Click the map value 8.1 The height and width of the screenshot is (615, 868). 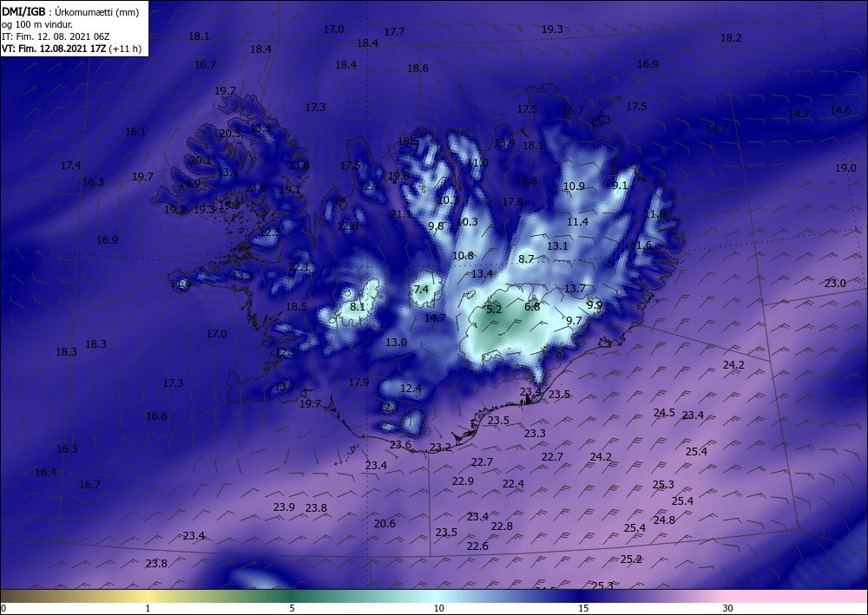tap(358, 306)
